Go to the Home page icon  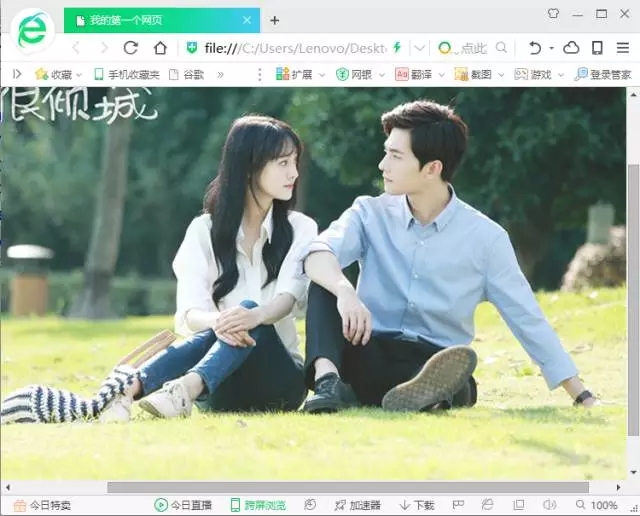pos(160,48)
